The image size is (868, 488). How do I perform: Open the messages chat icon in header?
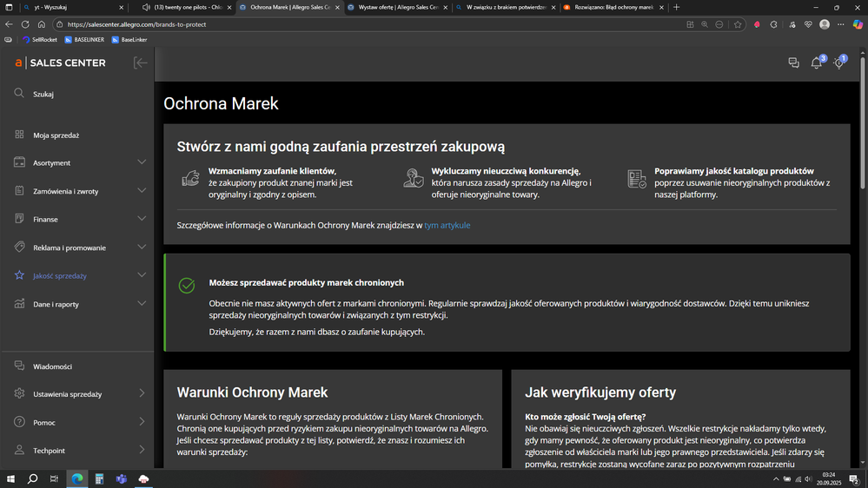[793, 63]
